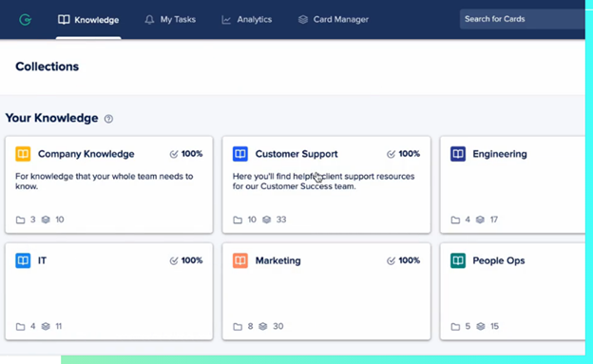Screen dimensions: 593x364
Task: Focus the Search for Cards field
Action: pos(523,19)
